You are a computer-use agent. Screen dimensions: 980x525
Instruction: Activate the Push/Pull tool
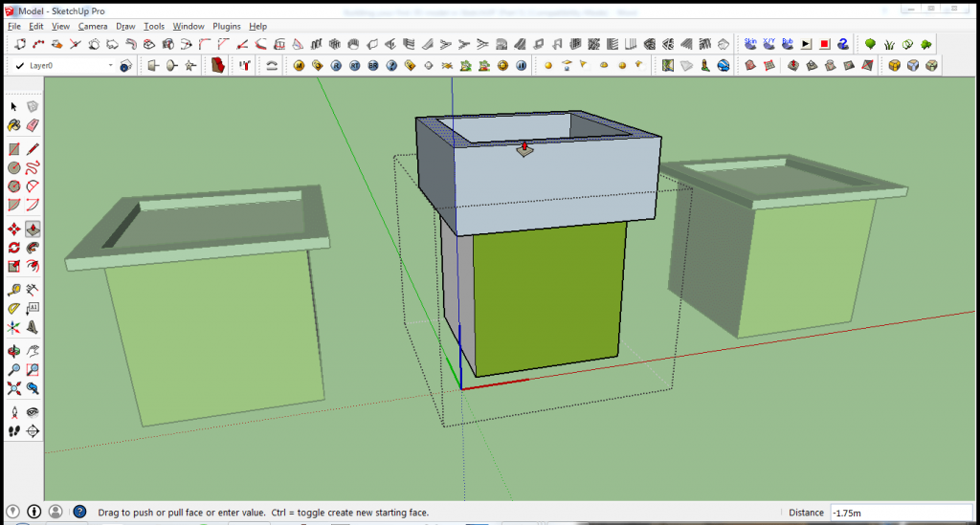click(33, 230)
